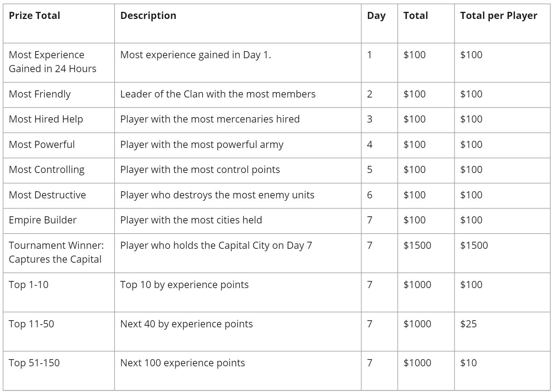Screen dimensions: 552x392
Task: Click the "Top 51-150" row label
Action: click(34, 363)
